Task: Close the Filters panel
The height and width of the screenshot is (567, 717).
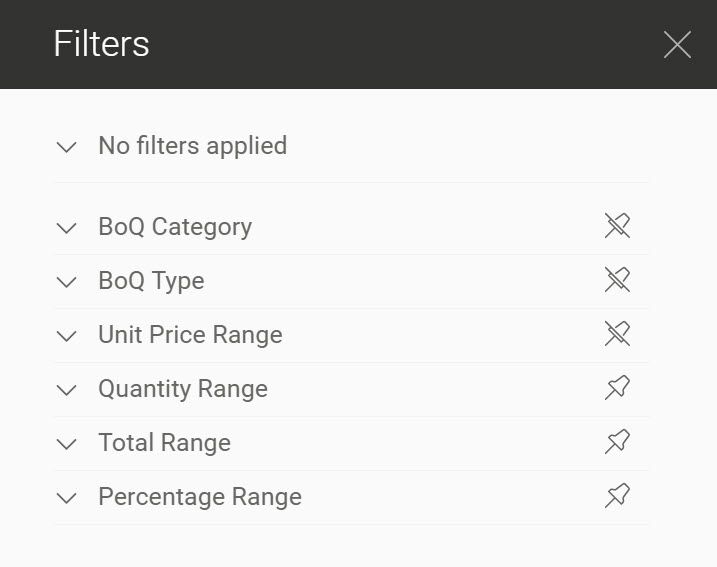Action: pyautogui.click(x=677, y=45)
